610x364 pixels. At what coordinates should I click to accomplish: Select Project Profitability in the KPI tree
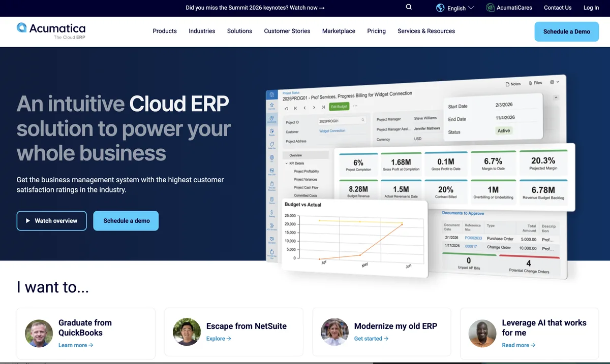(x=307, y=171)
